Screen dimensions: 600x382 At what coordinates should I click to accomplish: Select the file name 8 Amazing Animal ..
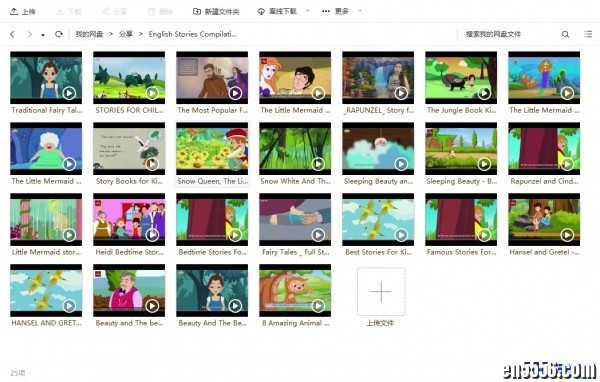click(295, 323)
